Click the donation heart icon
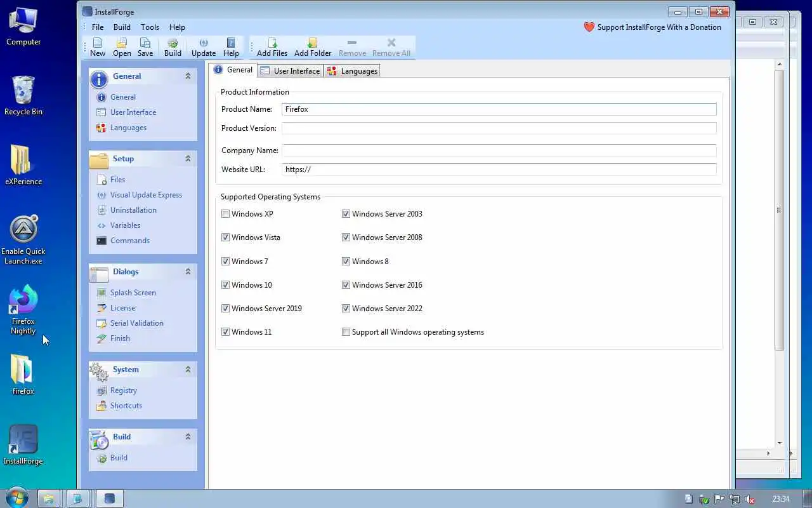Image resolution: width=812 pixels, height=508 pixels. coord(589,27)
